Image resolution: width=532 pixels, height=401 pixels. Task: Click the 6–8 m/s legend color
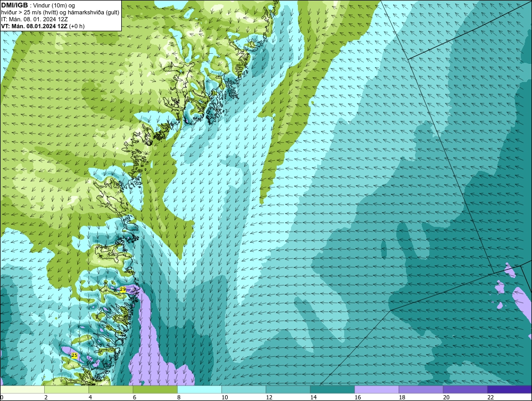(155, 389)
